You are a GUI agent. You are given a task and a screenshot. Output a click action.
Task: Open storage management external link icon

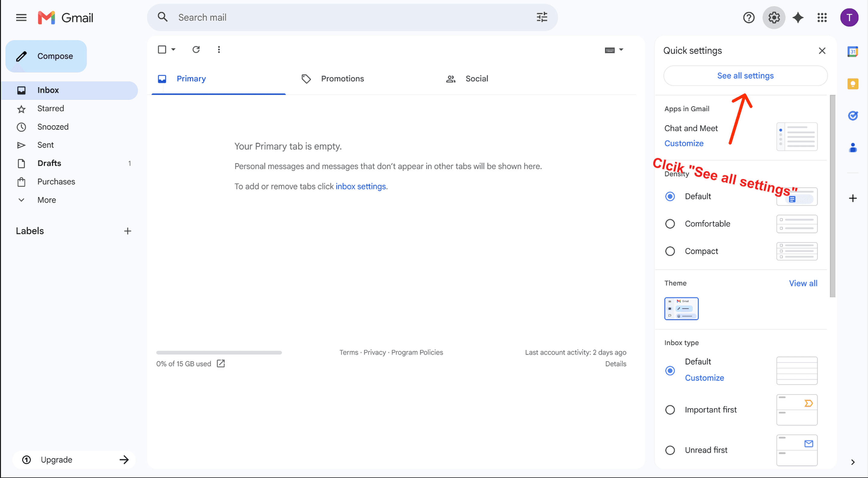click(221, 363)
